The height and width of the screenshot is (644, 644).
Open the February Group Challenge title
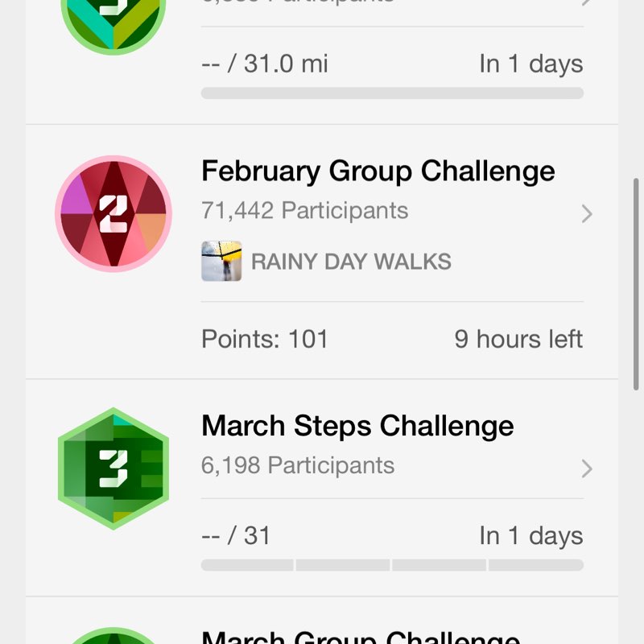[x=378, y=171]
